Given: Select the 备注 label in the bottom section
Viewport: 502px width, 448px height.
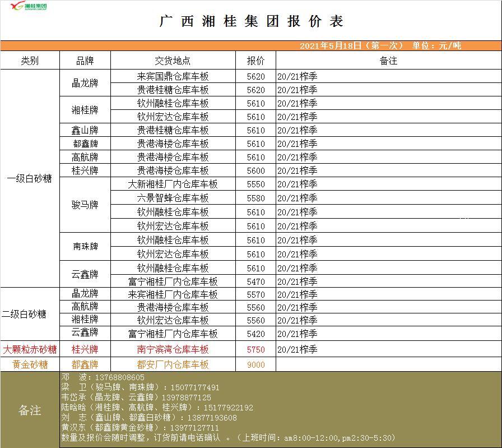Looking at the screenshot, I should coord(30,410).
